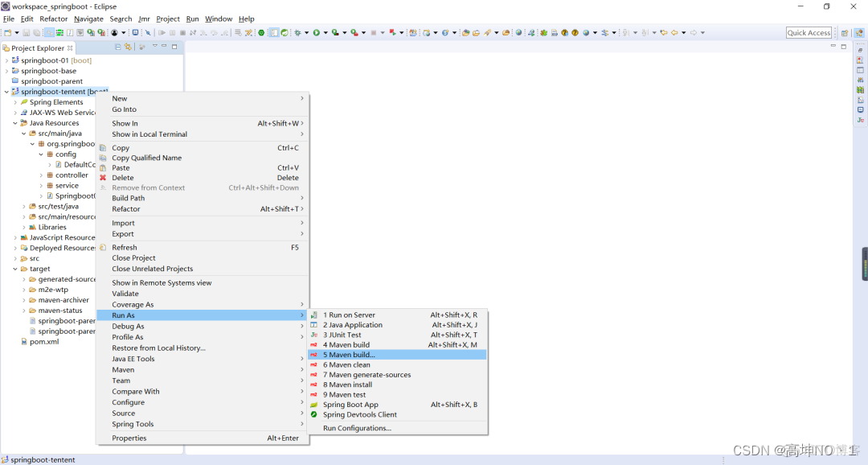Expand the springboot-base project node
Screen dimensions: 868x465
[6, 71]
